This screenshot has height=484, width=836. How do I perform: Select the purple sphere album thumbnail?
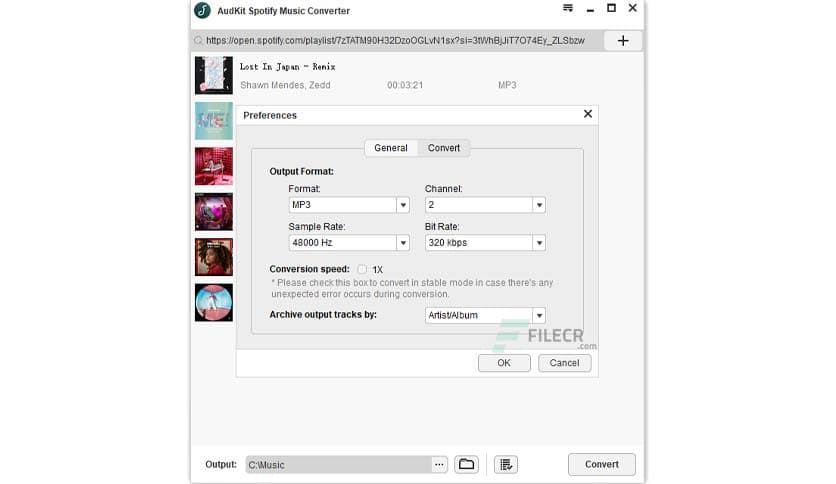(x=214, y=212)
